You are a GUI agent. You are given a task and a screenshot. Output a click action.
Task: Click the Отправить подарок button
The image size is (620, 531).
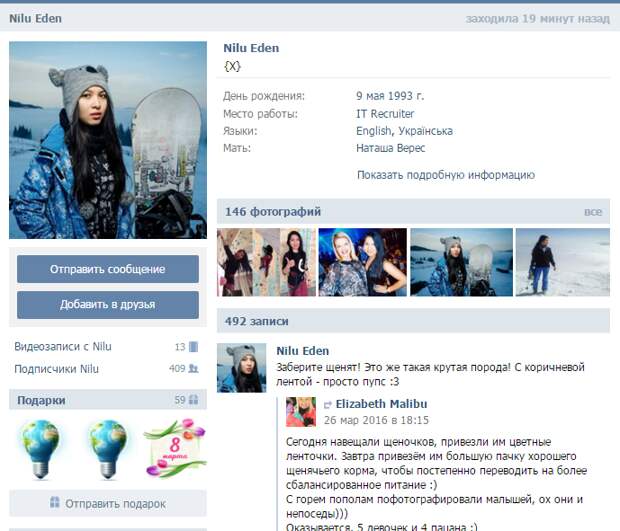pyautogui.click(x=108, y=504)
